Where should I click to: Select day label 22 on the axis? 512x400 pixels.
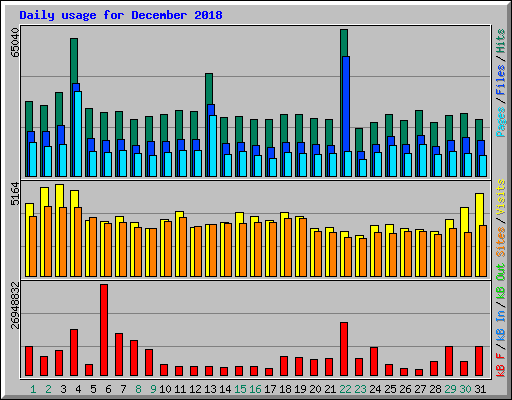pos(345,389)
